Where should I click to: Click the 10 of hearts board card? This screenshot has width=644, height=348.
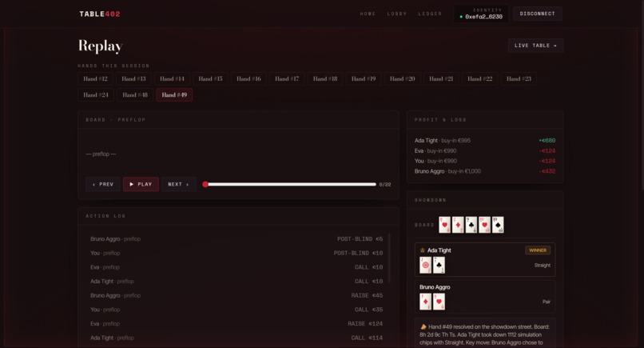pos(485,225)
